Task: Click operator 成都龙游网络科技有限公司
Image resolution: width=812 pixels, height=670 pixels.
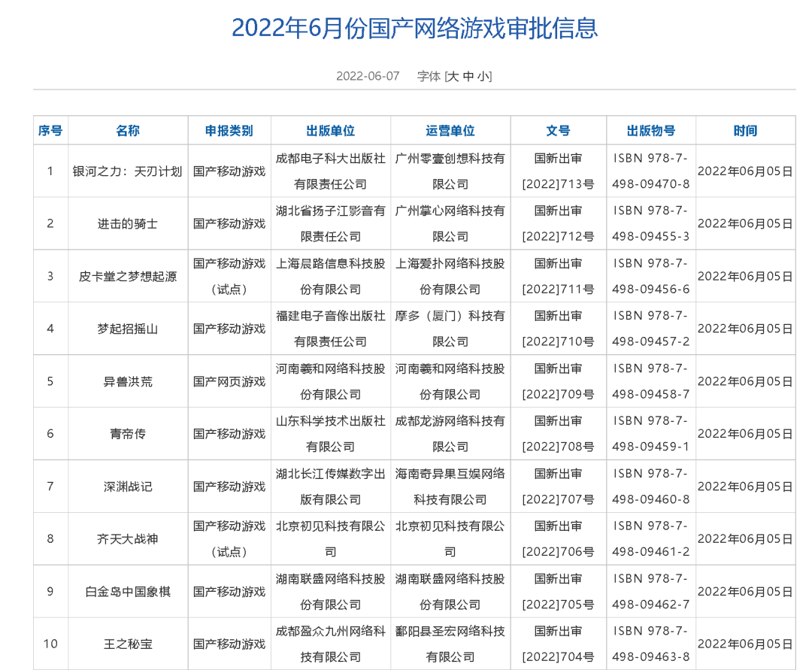Action: (450, 434)
